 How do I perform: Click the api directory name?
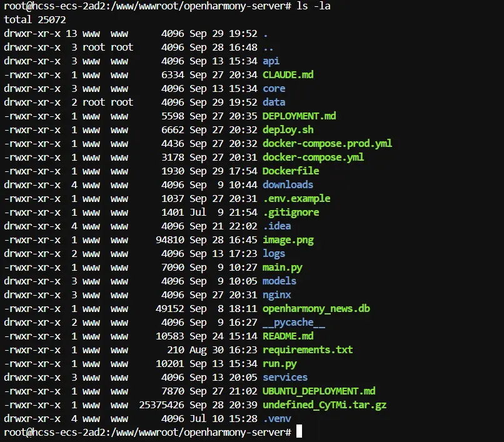click(271, 61)
